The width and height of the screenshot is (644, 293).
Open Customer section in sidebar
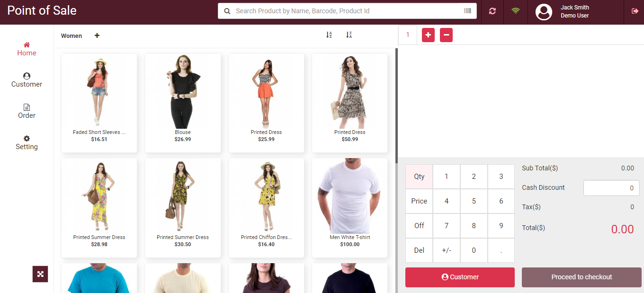tap(27, 80)
